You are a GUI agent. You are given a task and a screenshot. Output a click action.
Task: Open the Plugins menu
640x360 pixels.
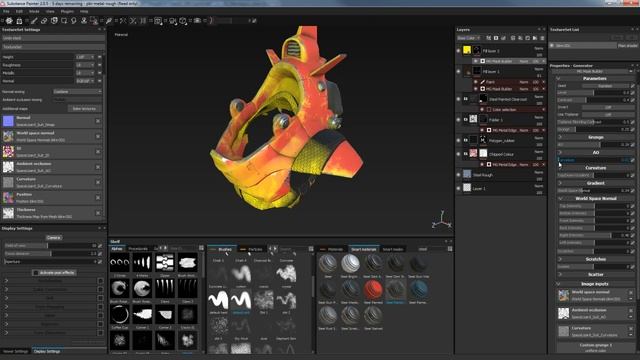[67, 11]
